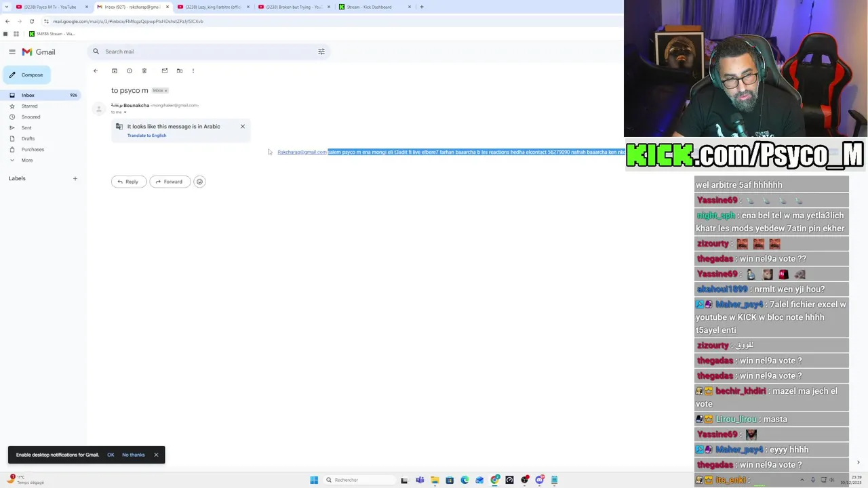Archive this email
The height and width of the screenshot is (488, 868).
point(115,70)
